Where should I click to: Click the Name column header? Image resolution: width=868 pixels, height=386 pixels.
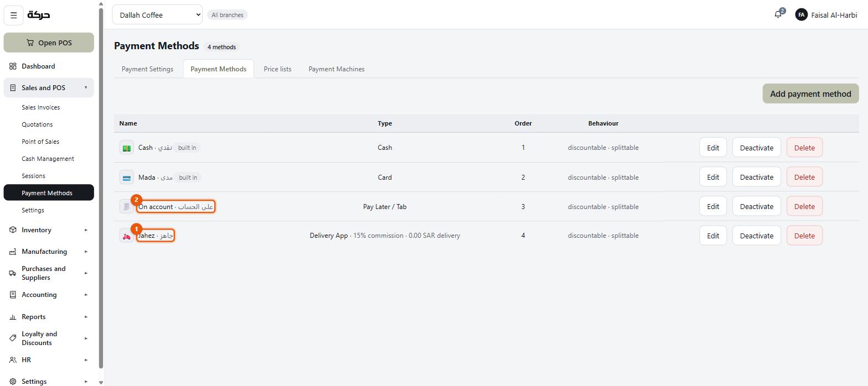click(x=128, y=123)
